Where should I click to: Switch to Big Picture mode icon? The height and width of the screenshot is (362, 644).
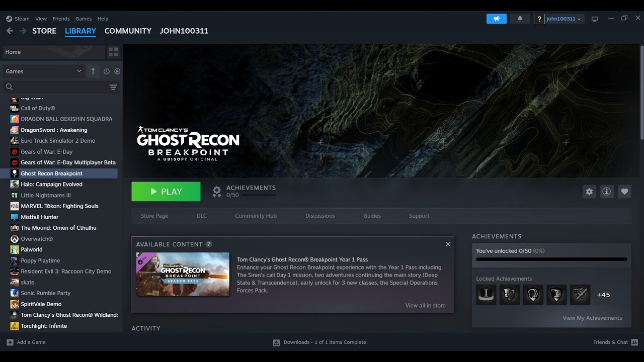point(595,19)
